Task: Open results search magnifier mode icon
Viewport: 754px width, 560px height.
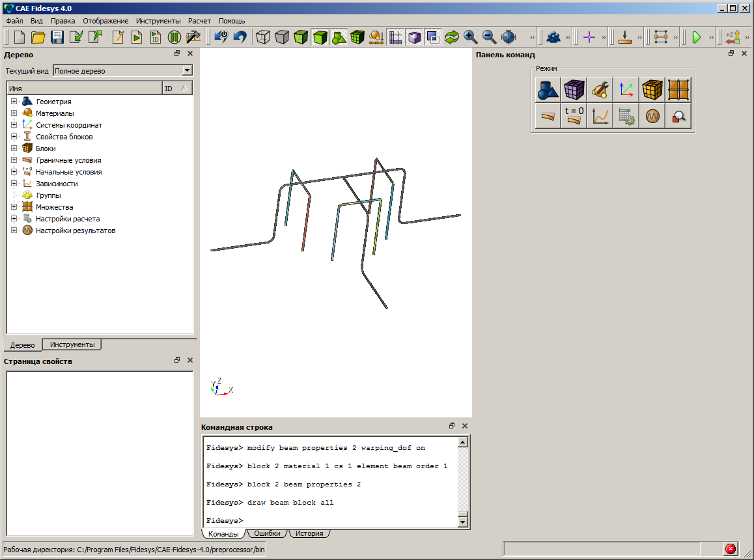Action: (678, 115)
